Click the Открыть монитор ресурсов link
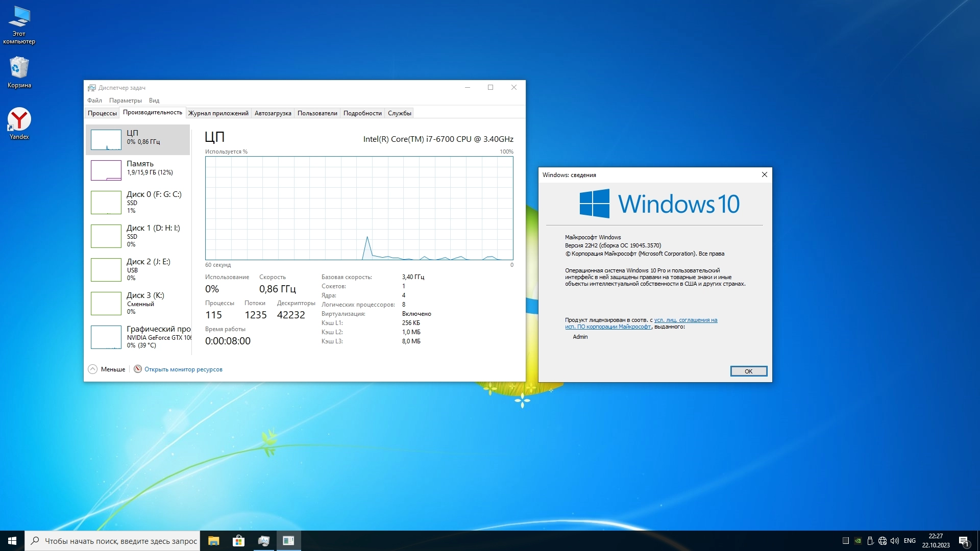Viewport: 980px width, 551px height. click(183, 369)
